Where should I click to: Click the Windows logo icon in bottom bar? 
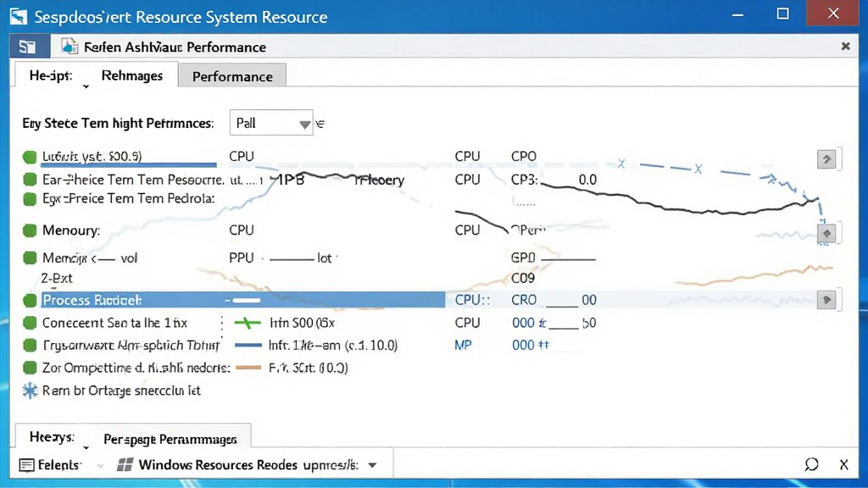click(125, 465)
